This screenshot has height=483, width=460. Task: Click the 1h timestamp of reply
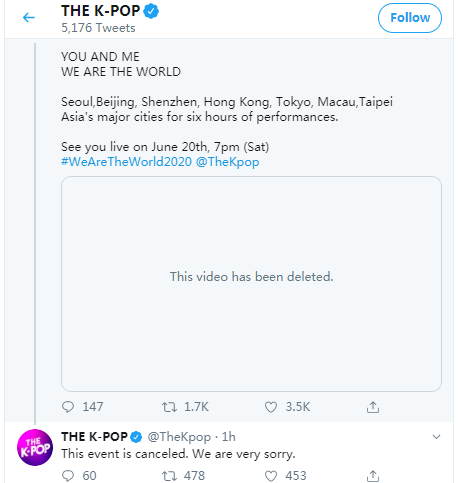point(229,437)
